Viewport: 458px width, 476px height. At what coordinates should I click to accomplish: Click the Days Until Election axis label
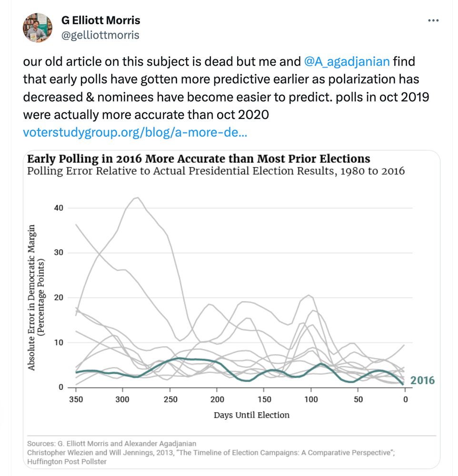click(x=251, y=415)
